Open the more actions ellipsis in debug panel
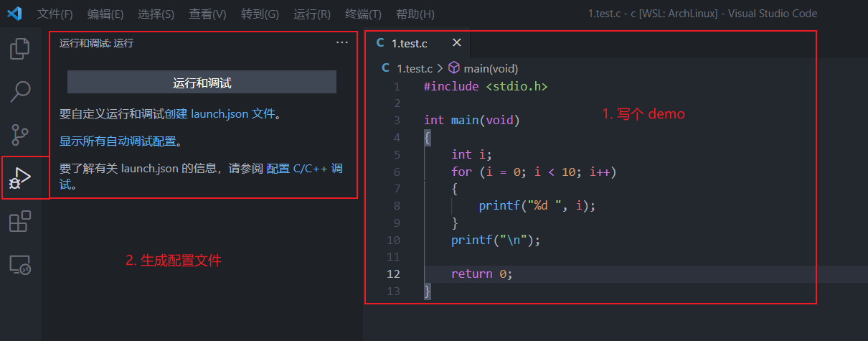 tap(341, 43)
